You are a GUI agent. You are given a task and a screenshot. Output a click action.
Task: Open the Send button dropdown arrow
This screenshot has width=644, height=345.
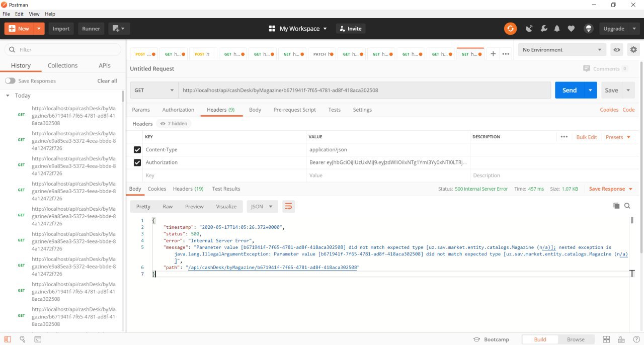click(590, 90)
